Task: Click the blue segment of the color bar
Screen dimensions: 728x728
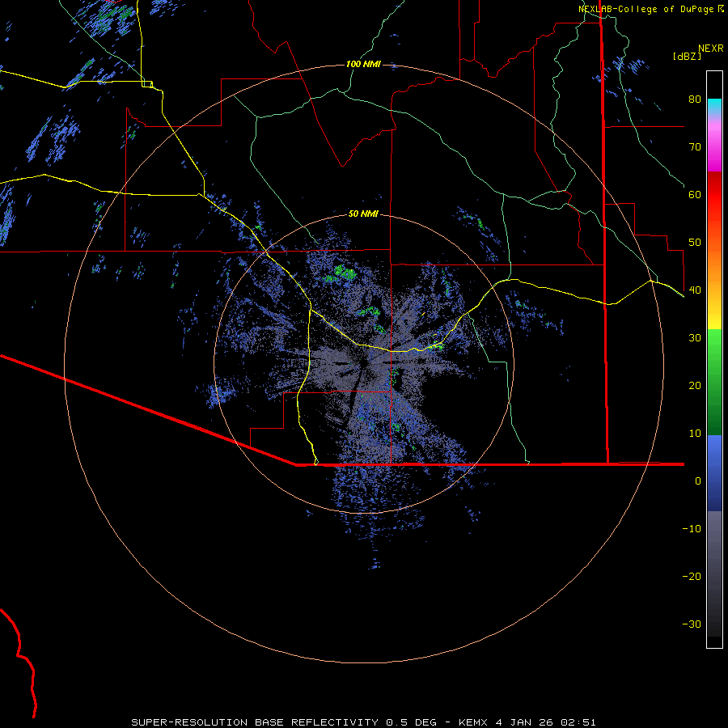Action: pyautogui.click(x=714, y=472)
